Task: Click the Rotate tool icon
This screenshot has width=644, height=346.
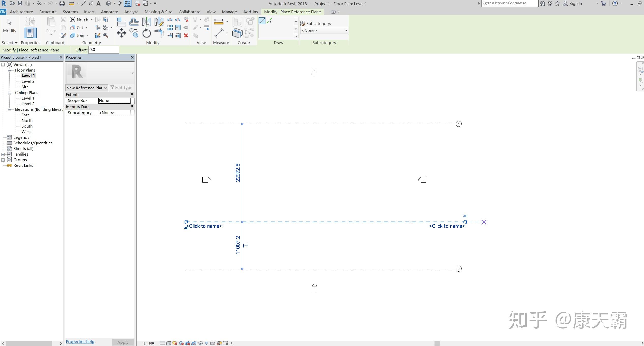Action: [146, 33]
